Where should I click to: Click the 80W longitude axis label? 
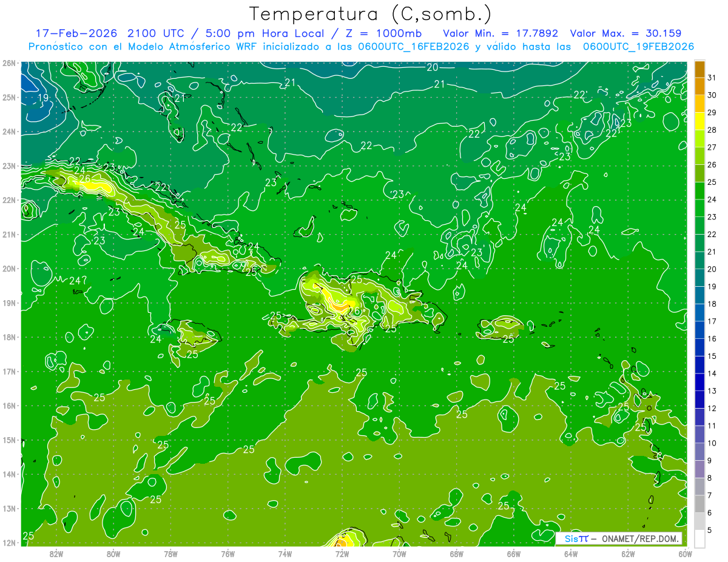(113, 554)
